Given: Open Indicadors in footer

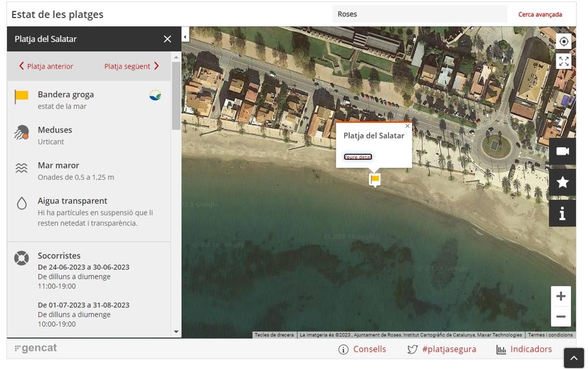Looking at the screenshot, I should point(524,349).
